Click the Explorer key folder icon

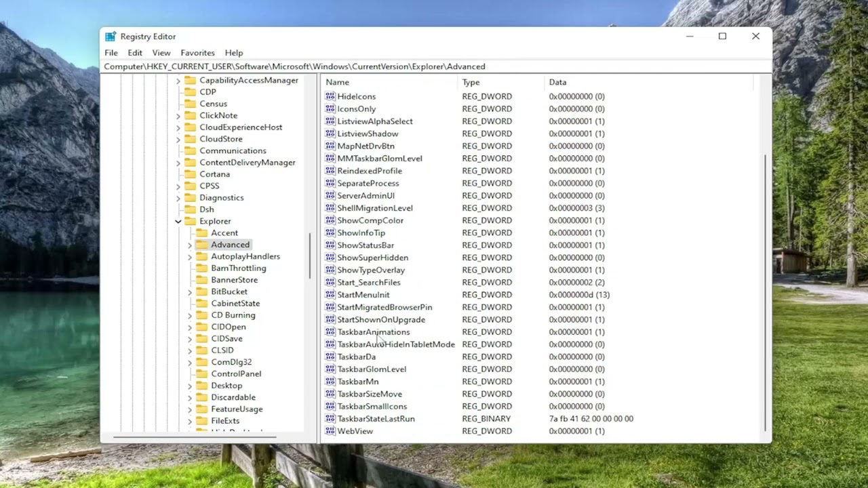190,221
